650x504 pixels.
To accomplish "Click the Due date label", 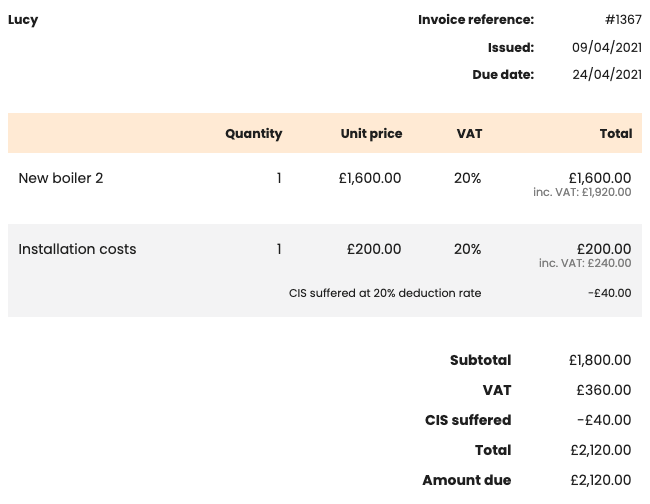I will [x=503, y=74].
